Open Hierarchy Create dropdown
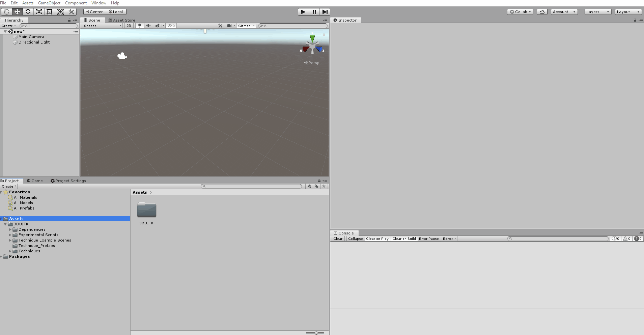This screenshot has height=335, width=644. (x=8, y=26)
